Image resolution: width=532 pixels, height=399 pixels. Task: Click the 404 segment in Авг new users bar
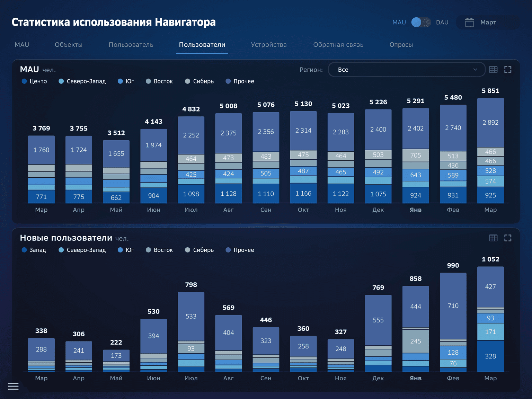[229, 332]
